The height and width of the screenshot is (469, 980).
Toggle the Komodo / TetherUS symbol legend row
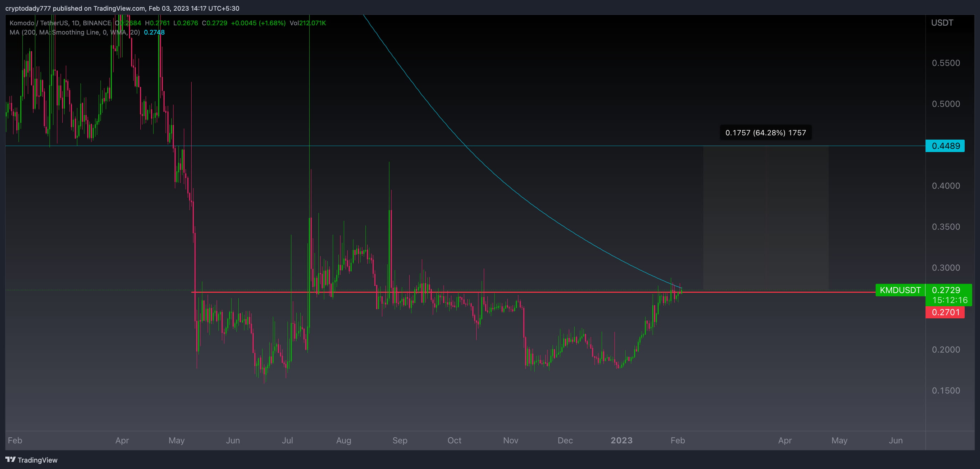(x=37, y=23)
